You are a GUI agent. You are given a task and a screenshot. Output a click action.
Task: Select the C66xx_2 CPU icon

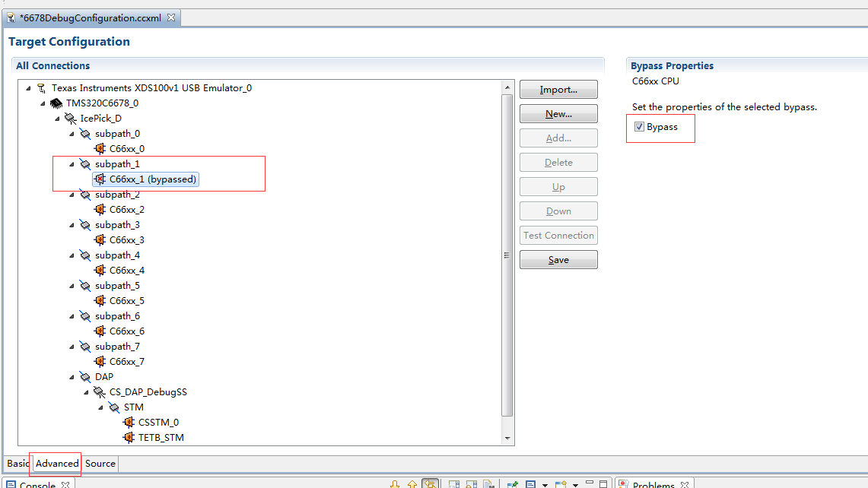(x=100, y=209)
